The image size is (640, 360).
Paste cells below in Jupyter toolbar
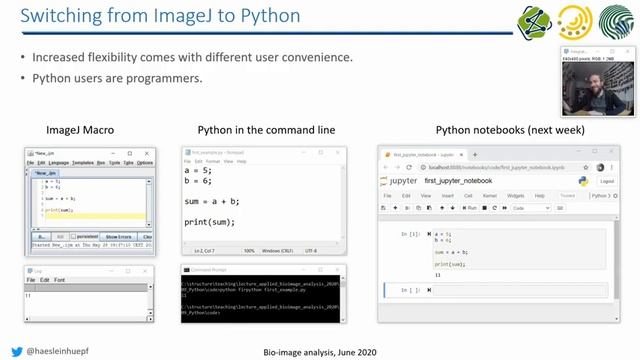pos(429,208)
